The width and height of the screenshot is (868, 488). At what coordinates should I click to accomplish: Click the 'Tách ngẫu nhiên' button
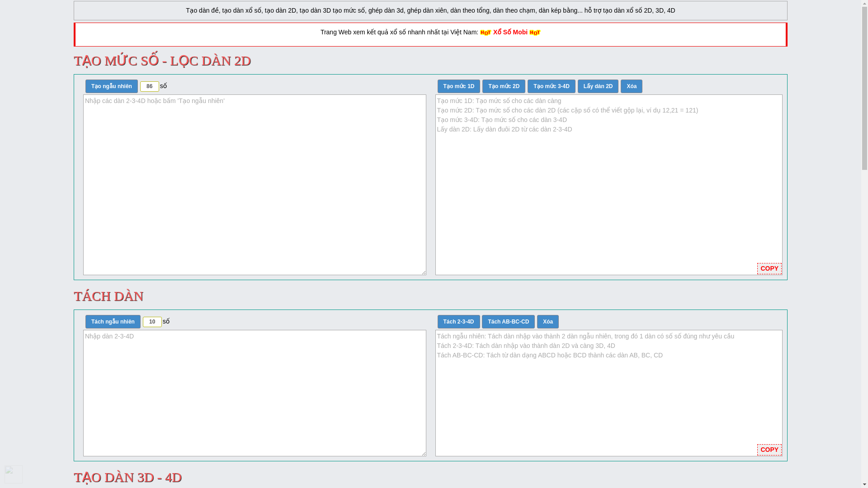click(x=113, y=322)
